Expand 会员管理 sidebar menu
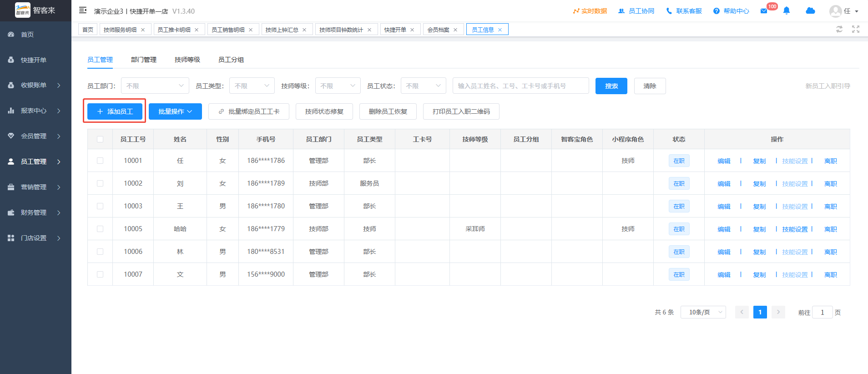 [x=35, y=136]
